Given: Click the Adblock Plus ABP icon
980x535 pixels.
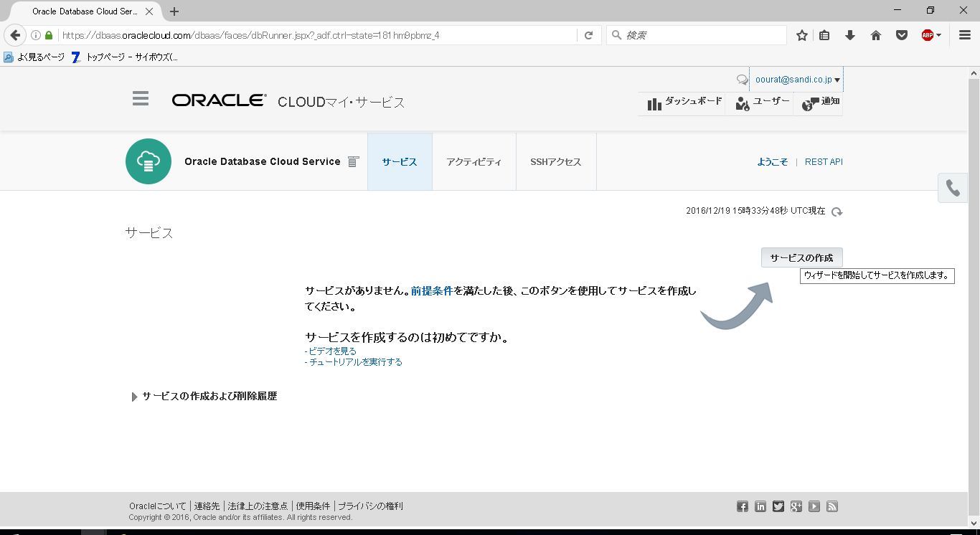Looking at the screenshot, I should [927, 35].
